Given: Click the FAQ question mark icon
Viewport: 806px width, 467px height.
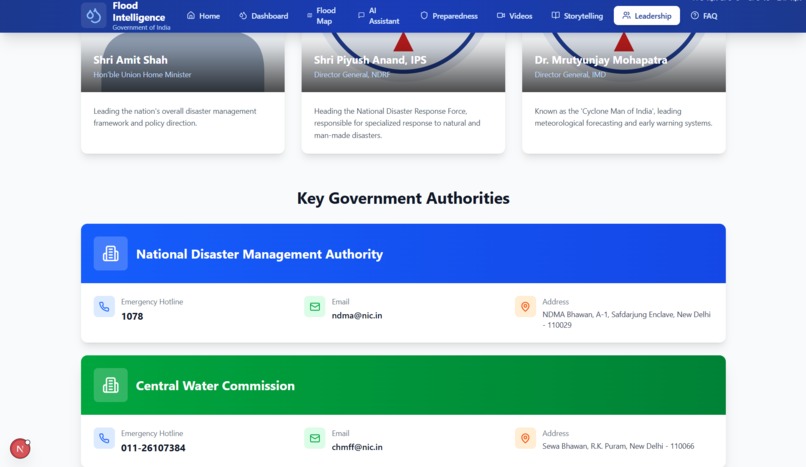Looking at the screenshot, I should pyautogui.click(x=694, y=15).
